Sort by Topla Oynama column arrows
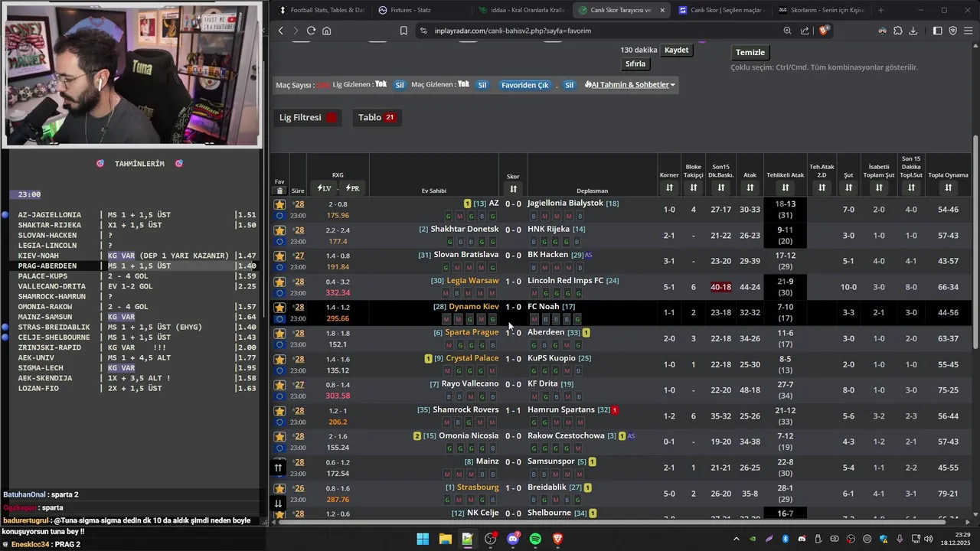980x551 pixels. click(x=948, y=187)
